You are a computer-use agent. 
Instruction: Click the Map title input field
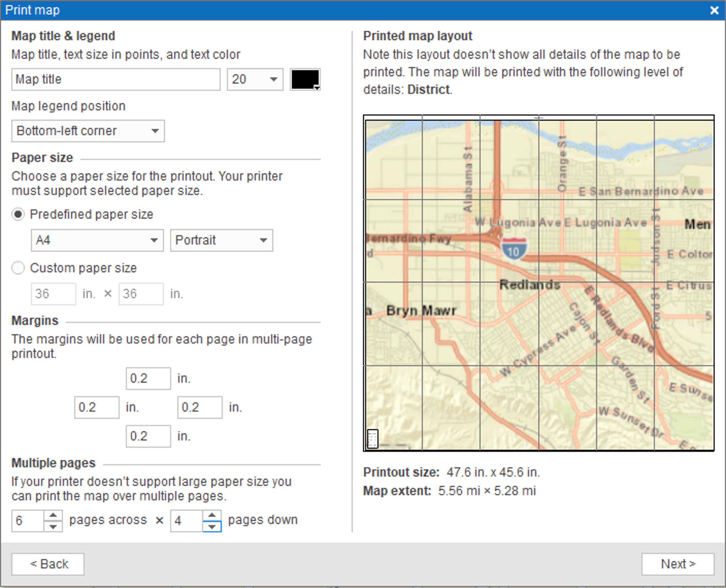(x=116, y=79)
